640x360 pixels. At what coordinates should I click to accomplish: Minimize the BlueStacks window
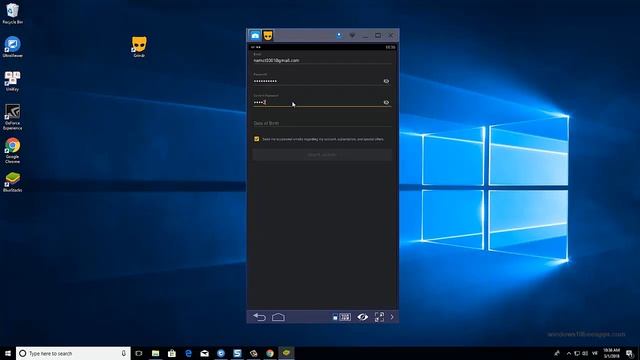click(x=365, y=36)
